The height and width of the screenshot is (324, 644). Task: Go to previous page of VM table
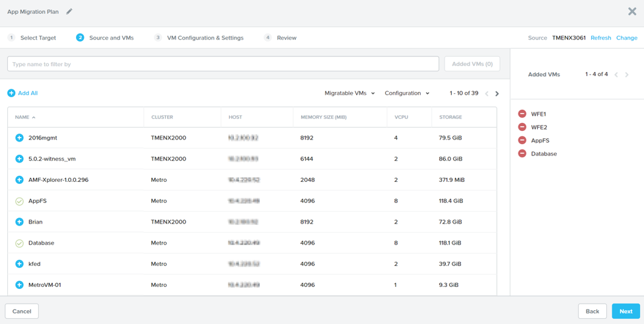pyautogui.click(x=487, y=93)
